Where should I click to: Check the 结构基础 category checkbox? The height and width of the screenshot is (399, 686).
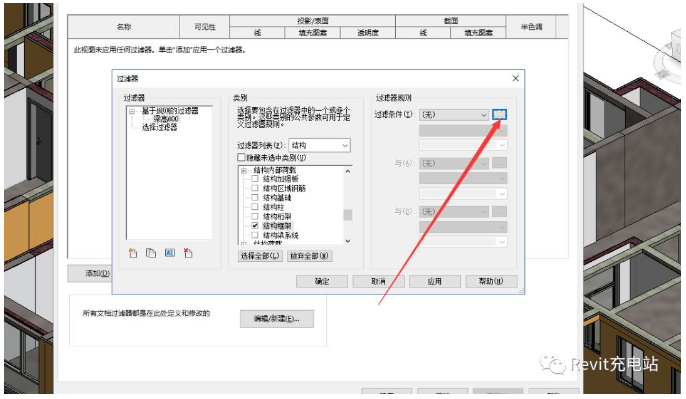(x=255, y=197)
